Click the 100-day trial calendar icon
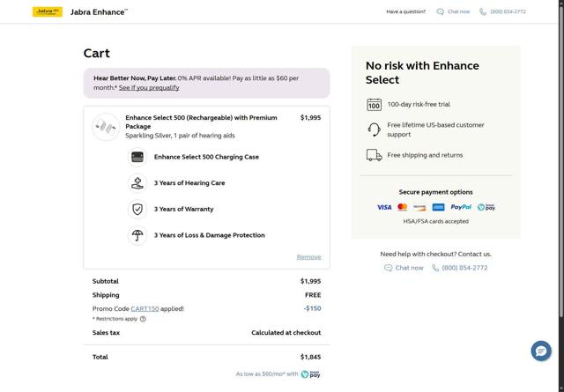Viewport: 564px width, 392px height. pos(374,105)
